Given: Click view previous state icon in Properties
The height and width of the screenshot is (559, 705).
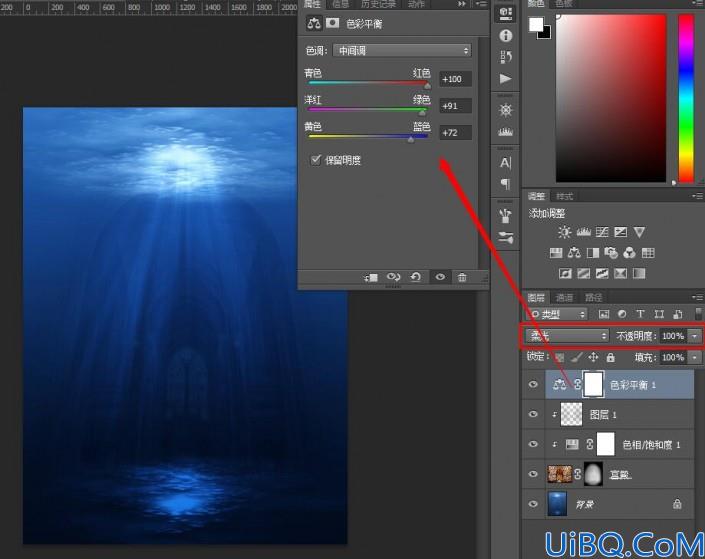Looking at the screenshot, I should click(393, 277).
